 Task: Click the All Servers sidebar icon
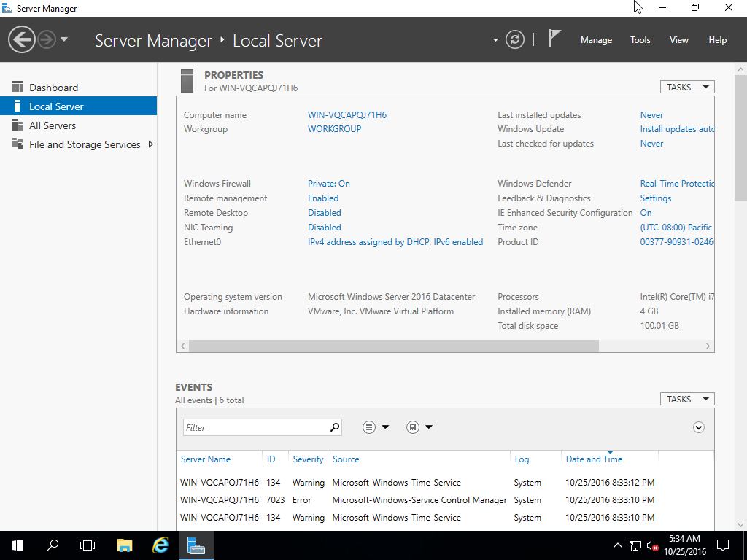pyautogui.click(x=18, y=125)
